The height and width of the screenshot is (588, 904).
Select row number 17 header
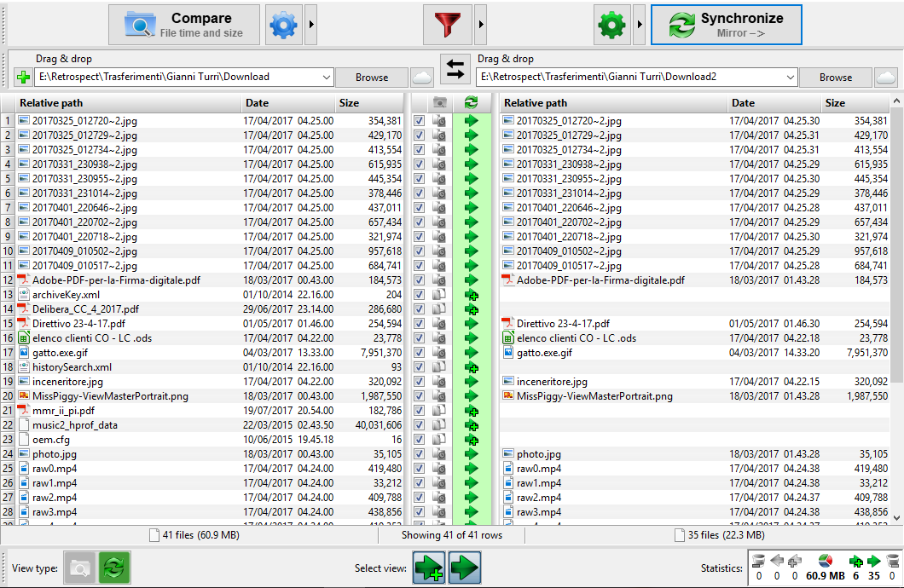point(8,353)
